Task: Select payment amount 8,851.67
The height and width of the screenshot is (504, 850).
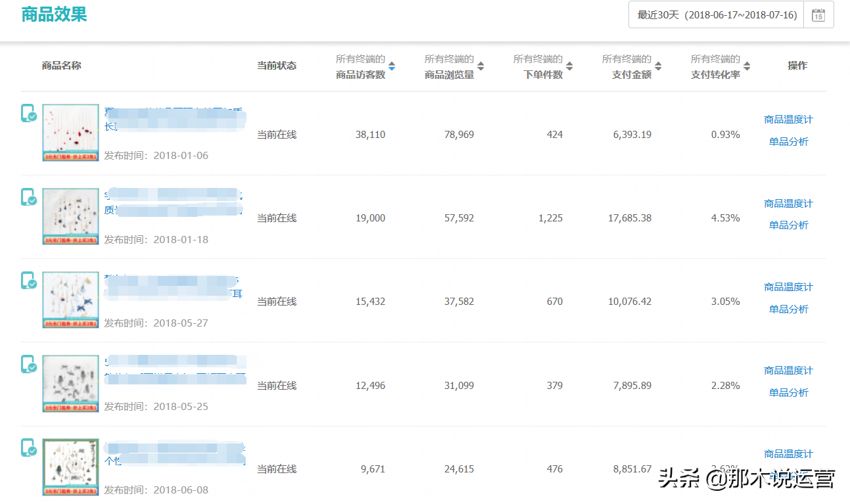Action: click(x=632, y=469)
